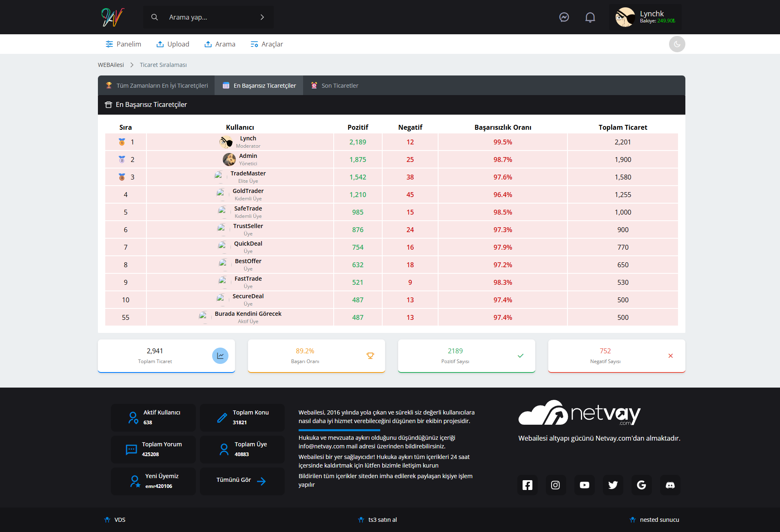Click the Aktif Kullanıcı footer icon
Screen dimensions: 780x532
(133, 418)
